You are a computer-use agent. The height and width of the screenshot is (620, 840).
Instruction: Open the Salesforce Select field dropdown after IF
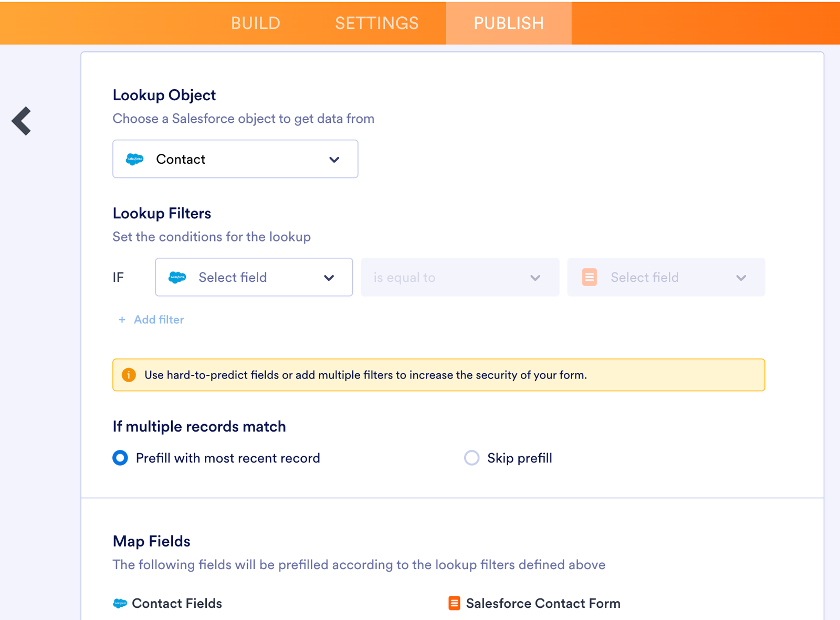pos(254,277)
